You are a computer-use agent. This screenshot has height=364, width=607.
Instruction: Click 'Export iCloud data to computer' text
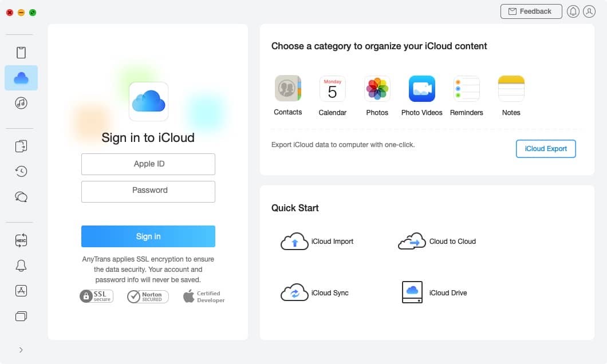[343, 145]
